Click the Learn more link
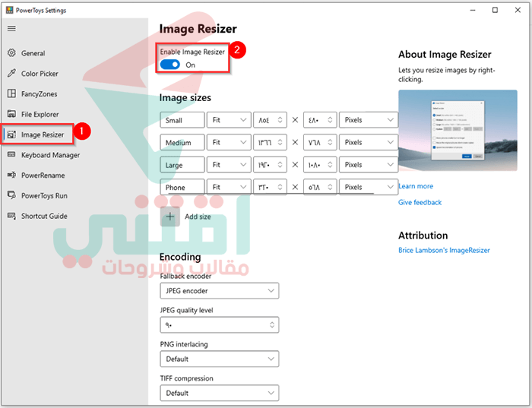Image resolution: width=532 pixels, height=408 pixels. point(416,186)
